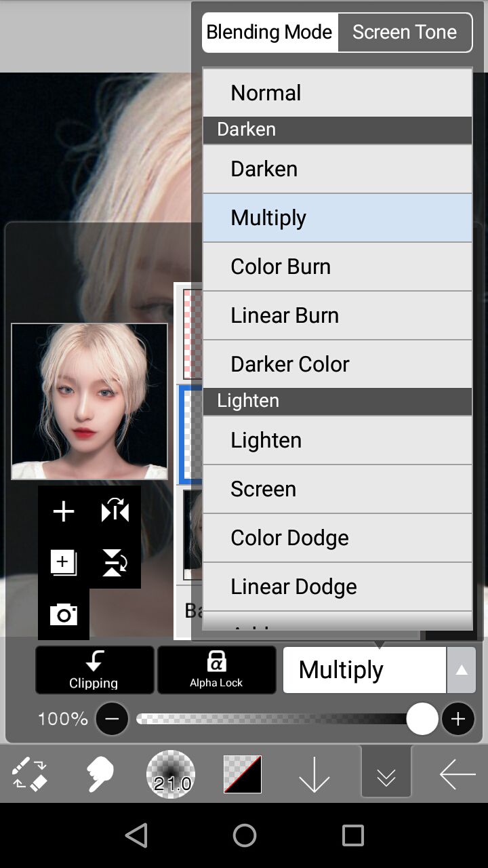Open the camera import icon
488x868 pixels.
tap(64, 614)
